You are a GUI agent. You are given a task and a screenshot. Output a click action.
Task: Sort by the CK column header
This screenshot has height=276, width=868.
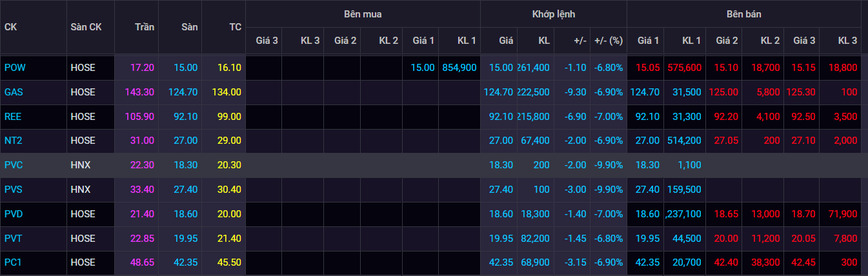coord(10,27)
